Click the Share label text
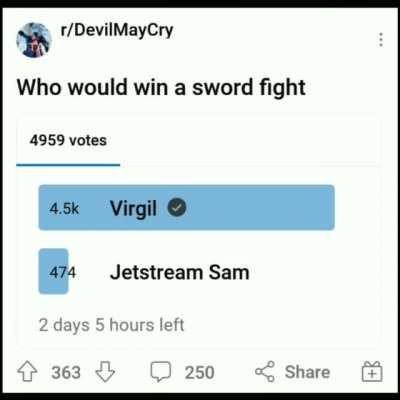The height and width of the screenshot is (400, 400). pos(307,372)
